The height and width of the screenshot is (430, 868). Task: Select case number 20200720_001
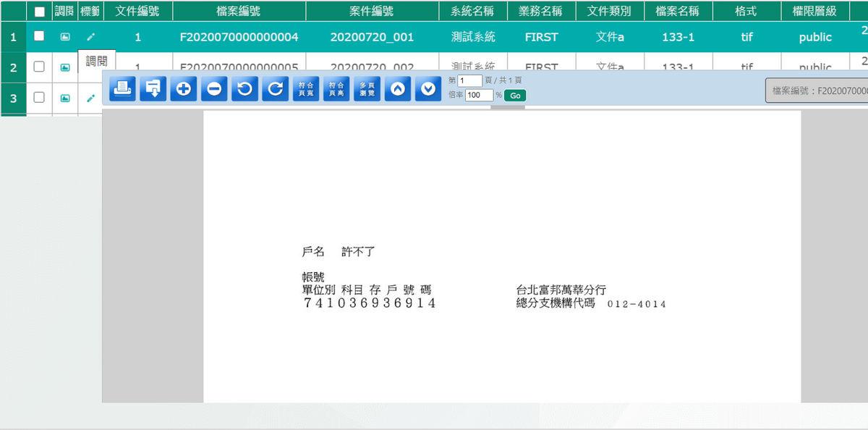(x=372, y=37)
